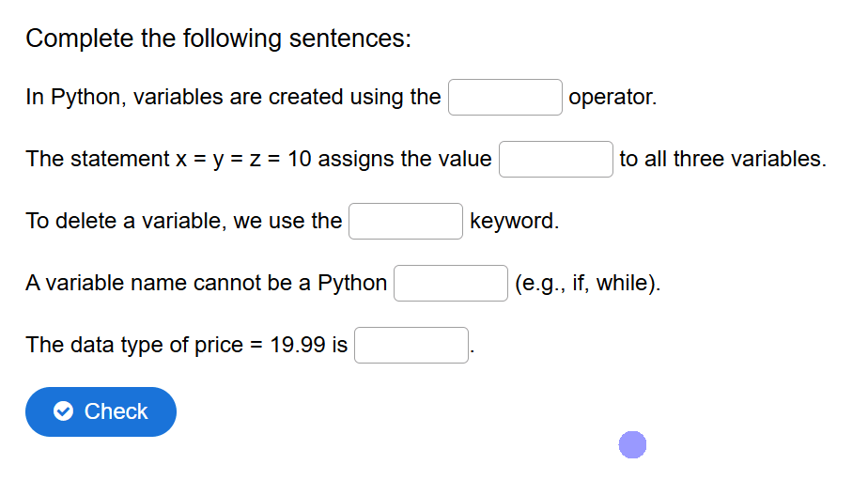Click the '(e.g., if, while).' example text
868x480 pixels.
tap(587, 283)
